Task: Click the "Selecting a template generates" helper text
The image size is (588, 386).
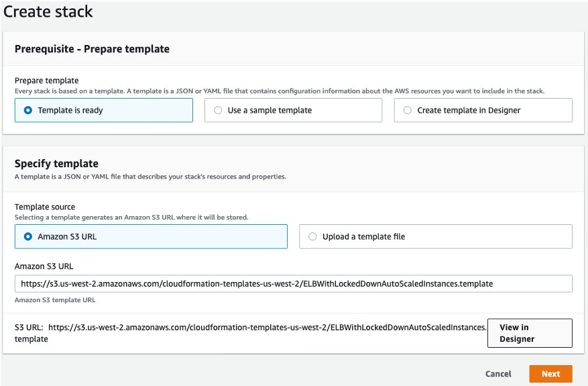Action: point(131,218)
